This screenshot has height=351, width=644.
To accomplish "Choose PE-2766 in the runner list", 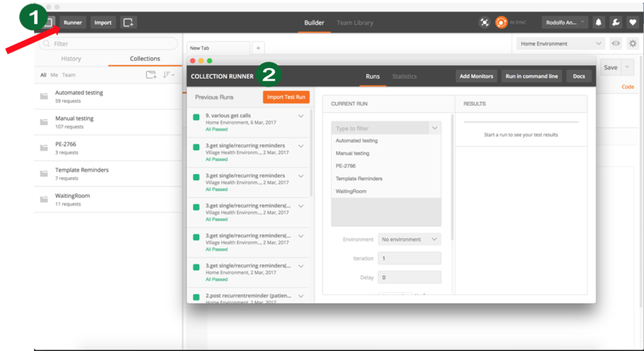I will (386, 166).
